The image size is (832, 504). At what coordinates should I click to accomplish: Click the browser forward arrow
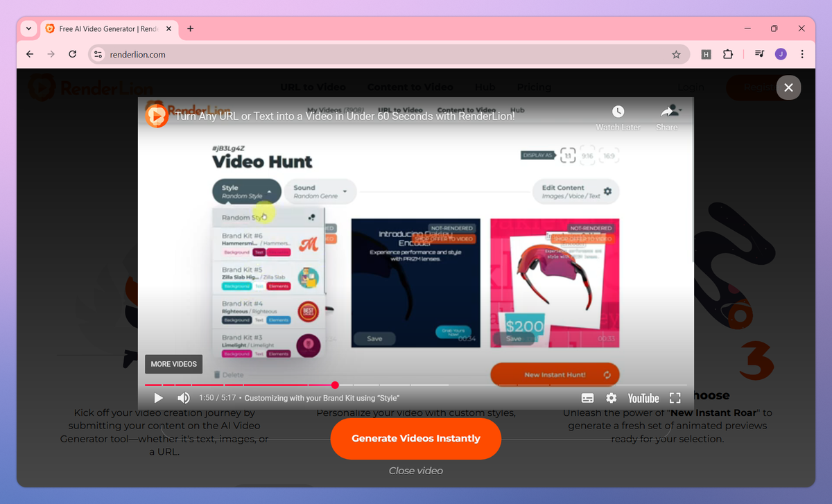pyautogui.click(x=51, y=54)
